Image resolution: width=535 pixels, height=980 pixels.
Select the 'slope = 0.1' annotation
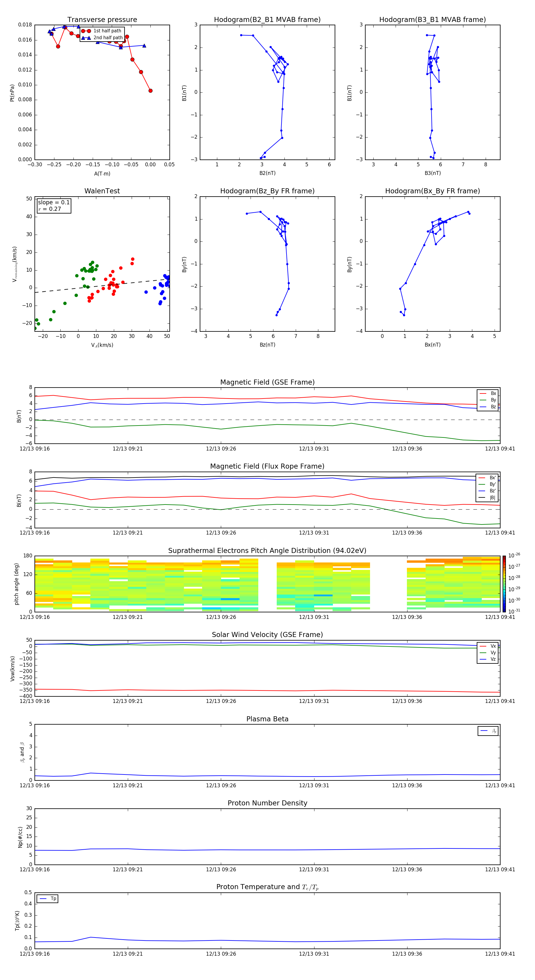(54, 203)
